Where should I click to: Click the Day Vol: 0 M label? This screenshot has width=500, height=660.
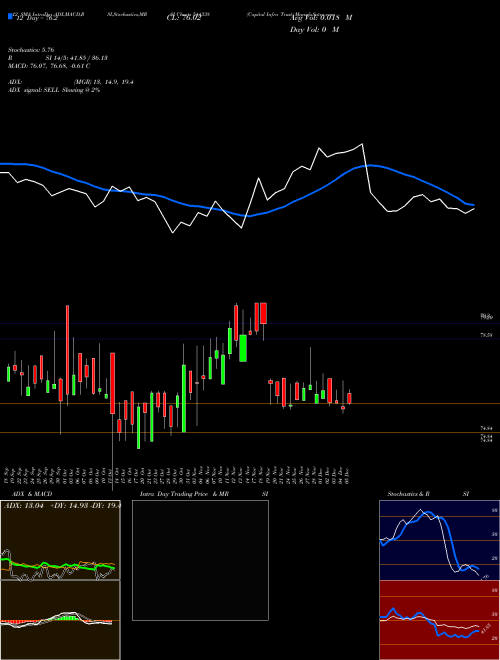[314, 30]
